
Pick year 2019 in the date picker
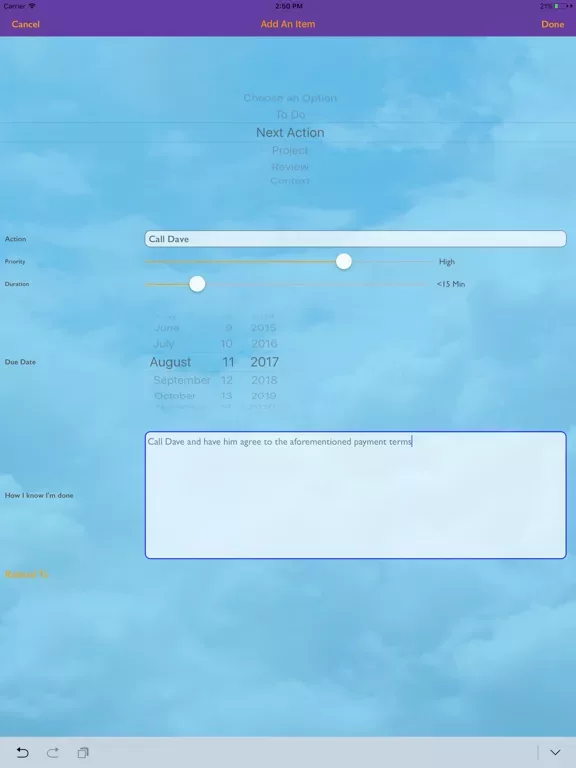(264, 396)
